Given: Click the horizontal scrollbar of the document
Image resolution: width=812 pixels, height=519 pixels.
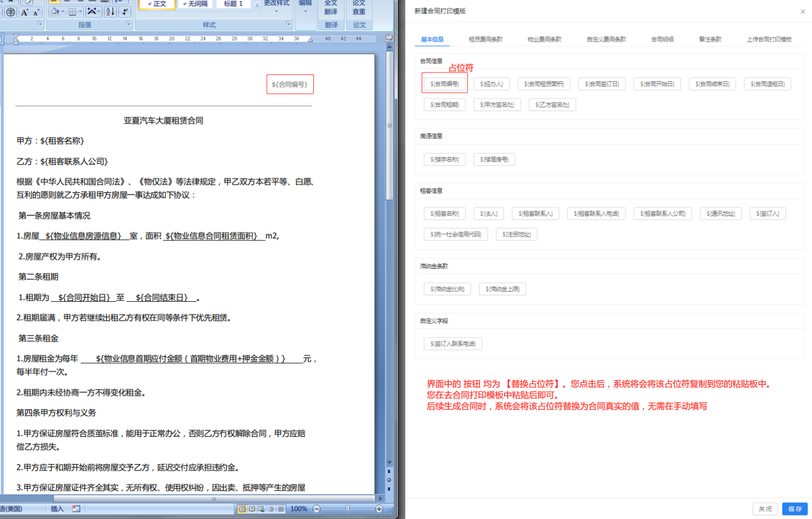Looking at the screenshot, I should click(214, 498).
